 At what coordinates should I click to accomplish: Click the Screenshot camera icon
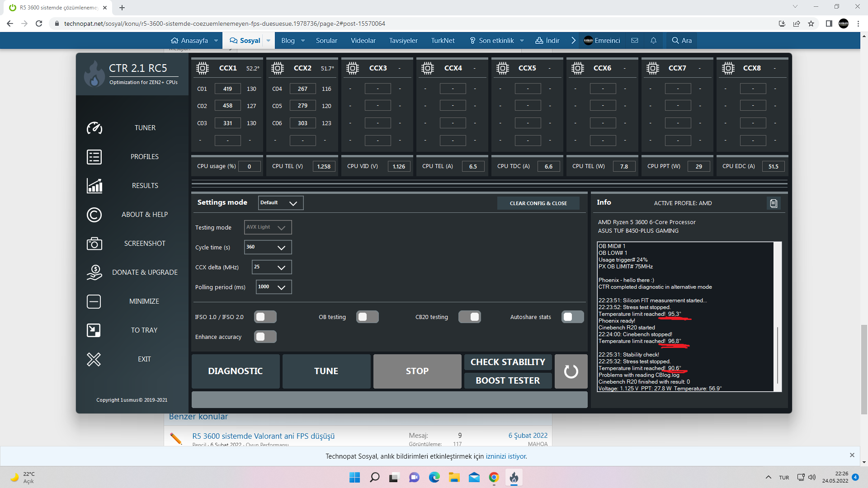[94, 244]
